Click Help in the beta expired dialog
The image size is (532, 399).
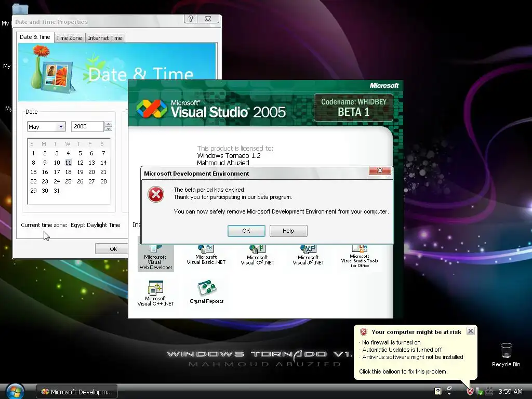tap(288, 231)
